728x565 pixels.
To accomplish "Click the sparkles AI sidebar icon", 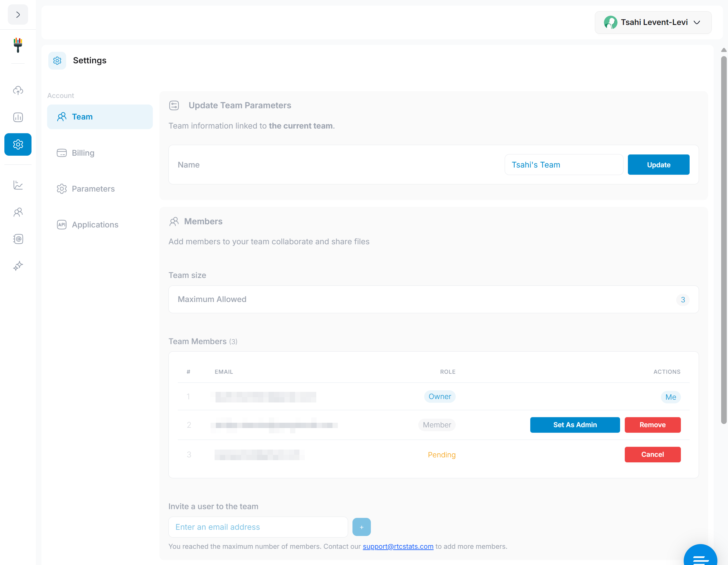I will pyautogui.click(x=18, y=266).
